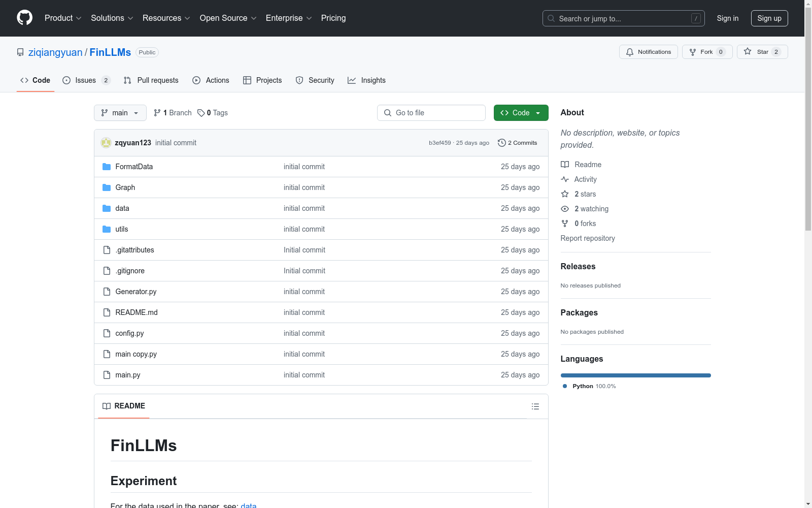Click the eye icon beside 2 watching
Screen dimensions: 812x508
(565, 209)
